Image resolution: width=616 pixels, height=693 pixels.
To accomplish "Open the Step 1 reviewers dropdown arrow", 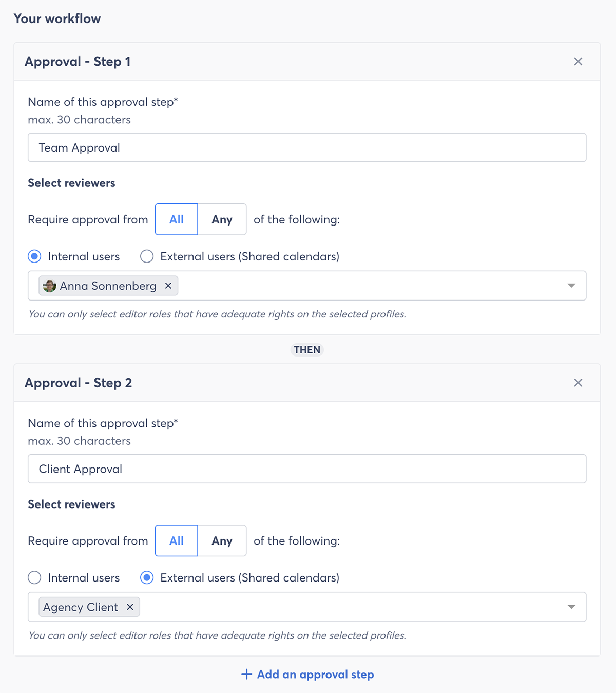I will (571, 286).
